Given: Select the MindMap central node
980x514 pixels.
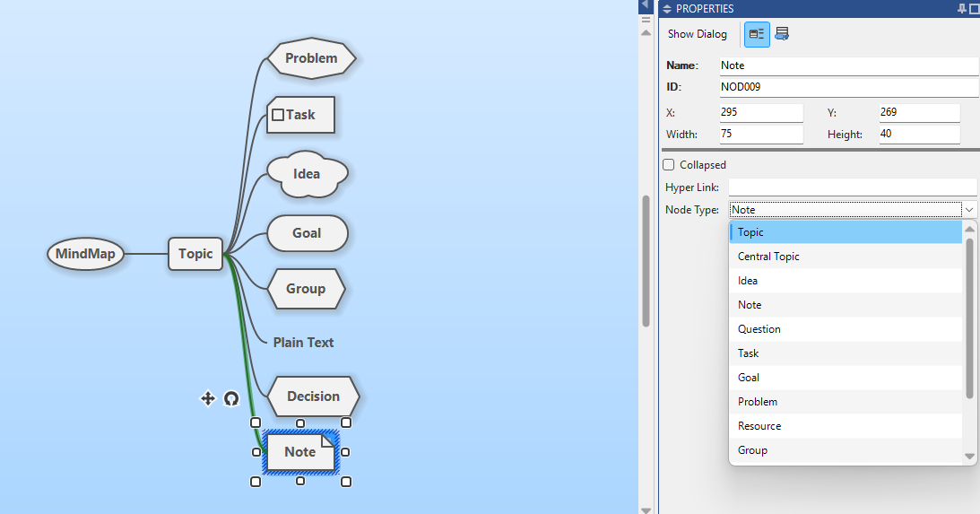Looking at the screenshot, I should [x=85, y=254].
